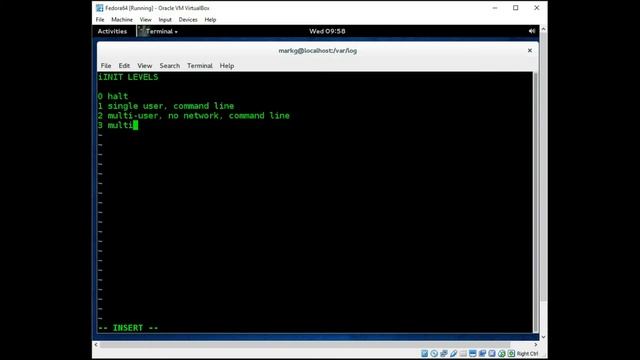Click the '1 single user, command line' line
Viewport: 640px width, 360px height.
click(166, 106)
